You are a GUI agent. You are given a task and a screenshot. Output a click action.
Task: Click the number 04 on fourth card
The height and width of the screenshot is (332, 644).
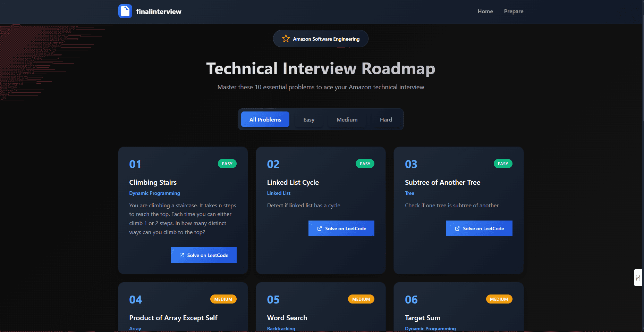tap(135, 300)
